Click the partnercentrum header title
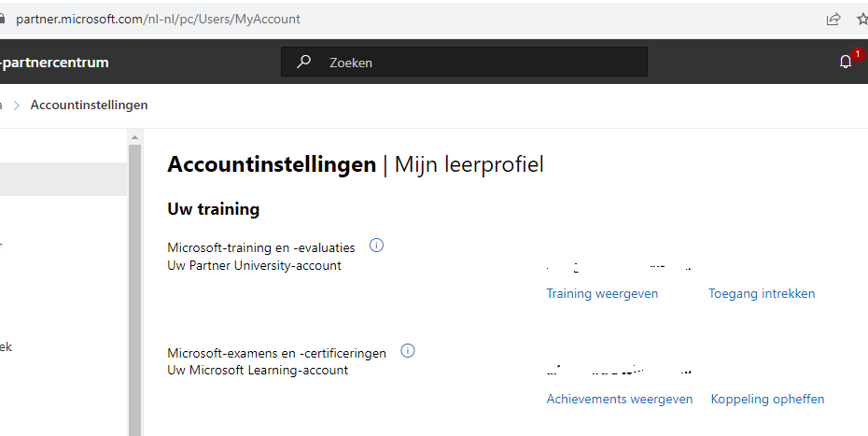Viewport: 868px width, 436px height. [x=54, y=63]
